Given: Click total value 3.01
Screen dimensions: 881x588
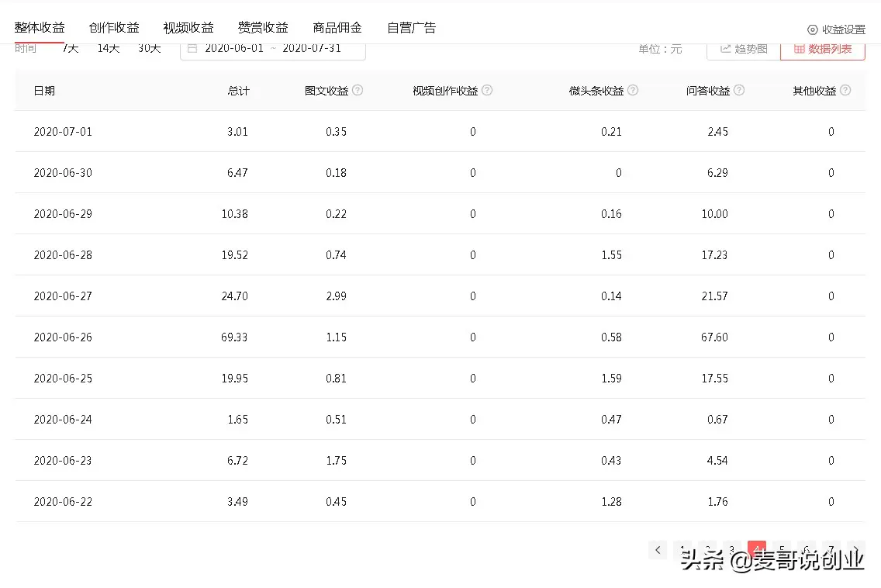Looking at the screenshot, I should [x=237, y=132].
